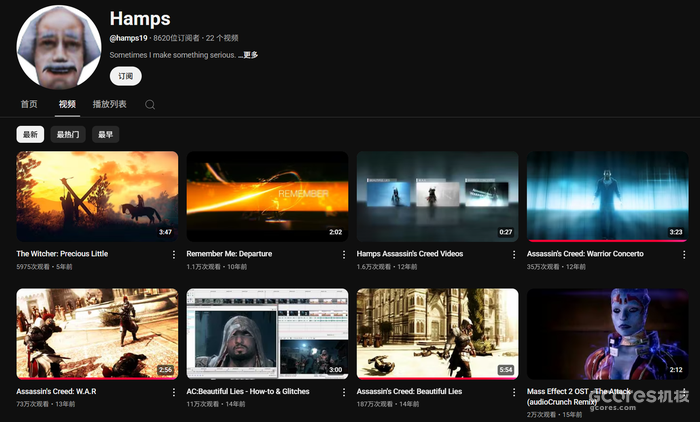Open options menu for Assassin's Creed: W.A.R
Viewport: 700px width, 422px height.
[174, 392]
